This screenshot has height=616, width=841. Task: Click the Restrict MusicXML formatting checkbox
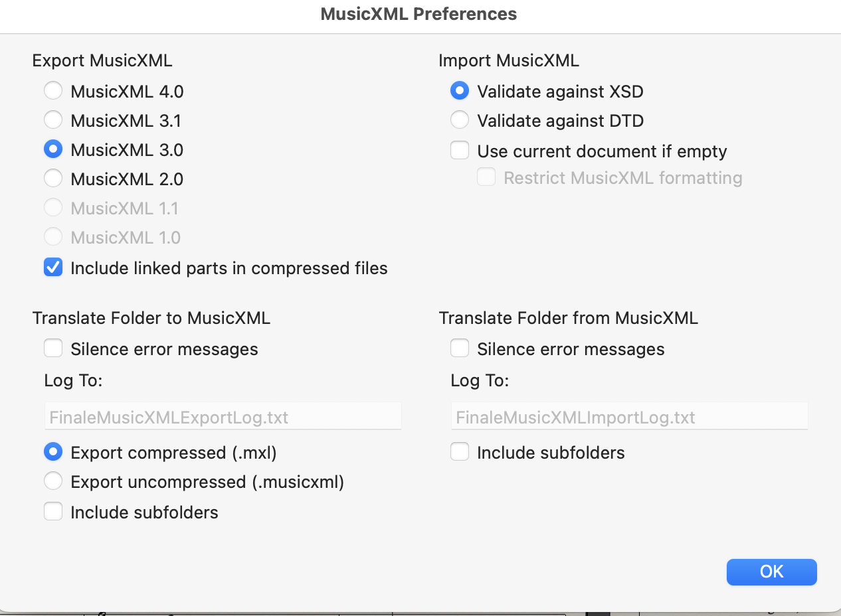point(486,177)
